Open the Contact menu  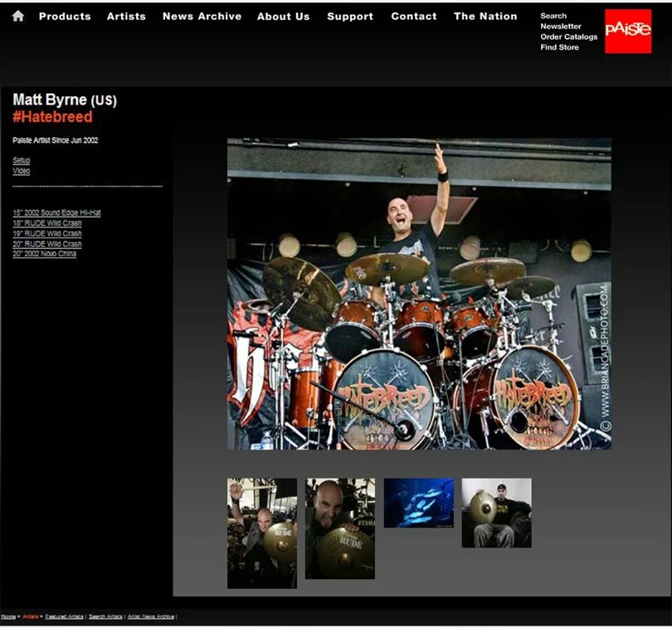(414, 17)
